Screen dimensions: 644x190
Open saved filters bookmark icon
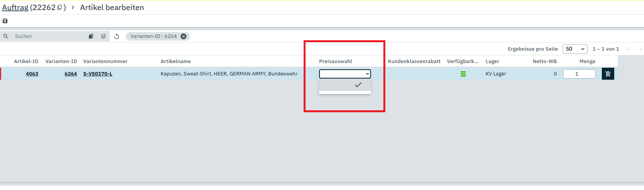click(91, 36)
